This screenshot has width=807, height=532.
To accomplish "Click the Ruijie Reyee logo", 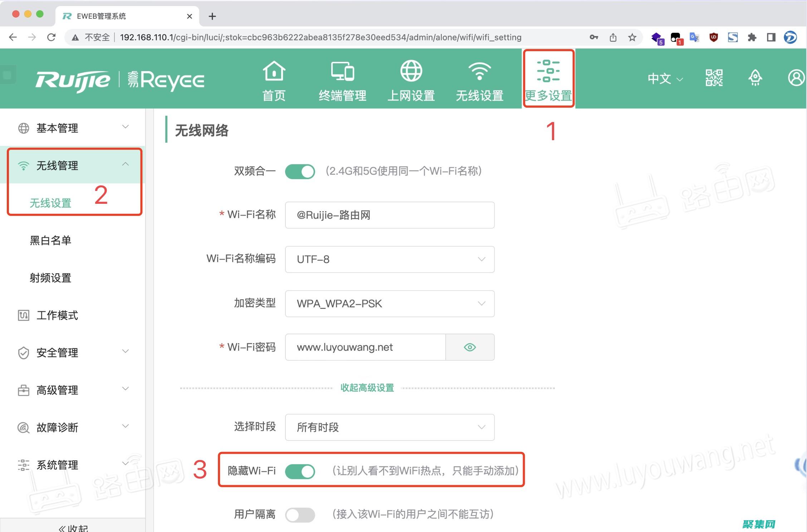I will click(120, 79).
